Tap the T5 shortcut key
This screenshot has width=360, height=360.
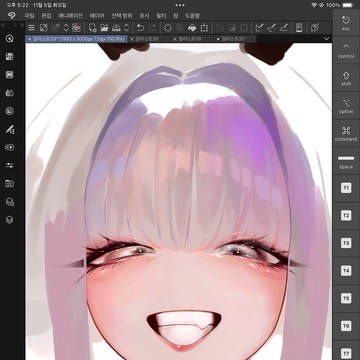346,298
